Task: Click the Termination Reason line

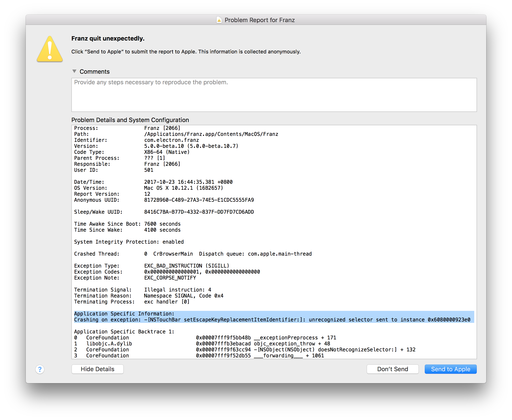Action: tap(149, 296)
